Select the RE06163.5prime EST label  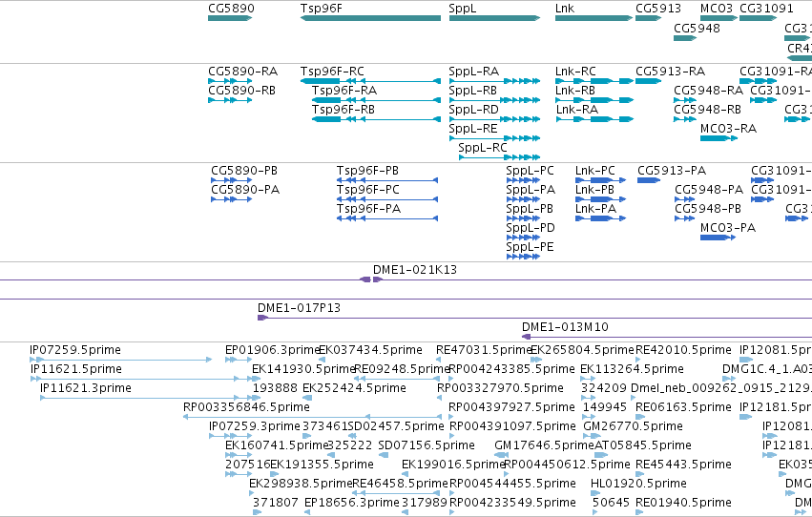coord(683,407)
